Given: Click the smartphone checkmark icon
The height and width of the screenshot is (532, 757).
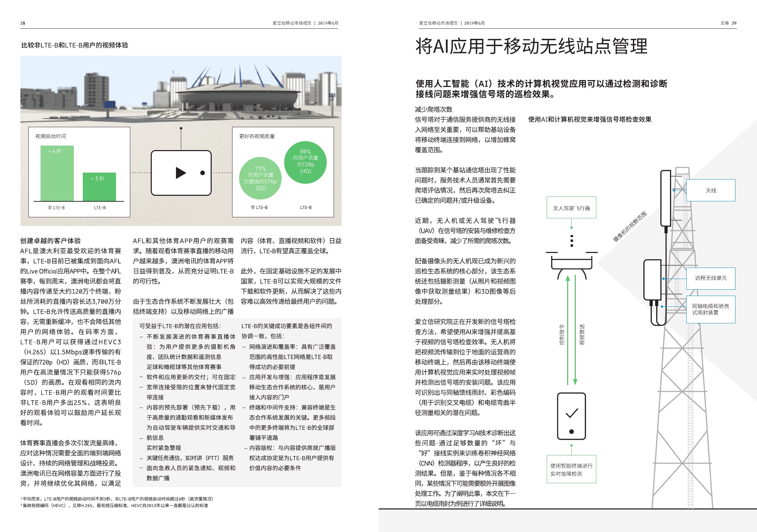Looking at the screenshot, I should coord(571,413).
